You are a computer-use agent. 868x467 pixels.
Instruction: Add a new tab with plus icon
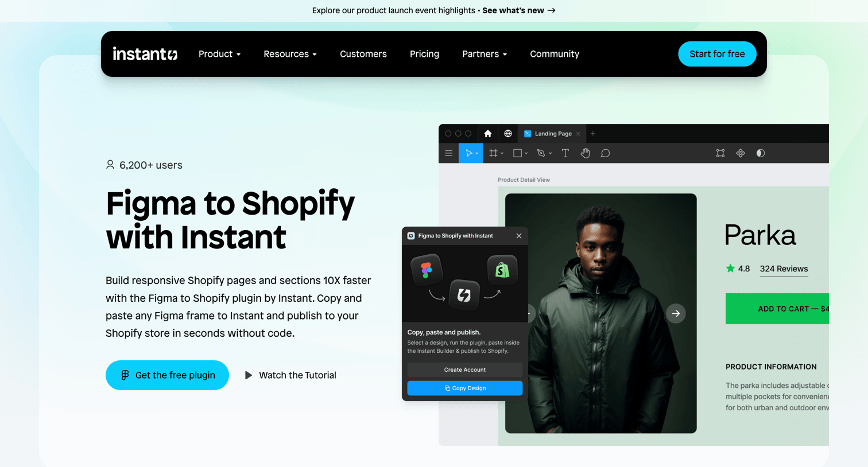coord(593,134)
